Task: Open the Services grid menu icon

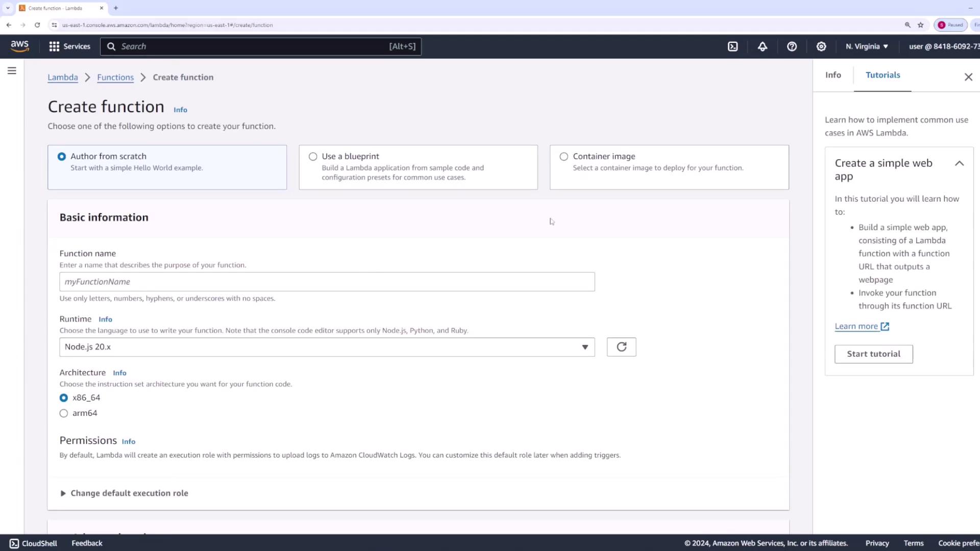Action: 54,46
